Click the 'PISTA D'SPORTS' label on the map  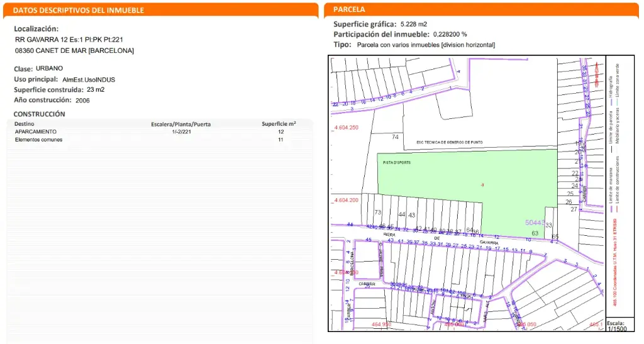tap(396, 162)
